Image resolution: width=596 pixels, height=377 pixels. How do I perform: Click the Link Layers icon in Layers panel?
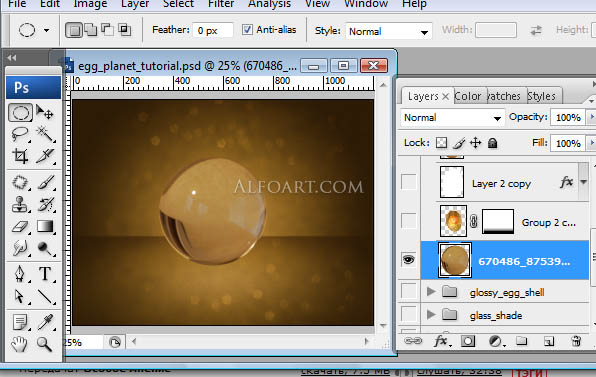tap(413, 341)
